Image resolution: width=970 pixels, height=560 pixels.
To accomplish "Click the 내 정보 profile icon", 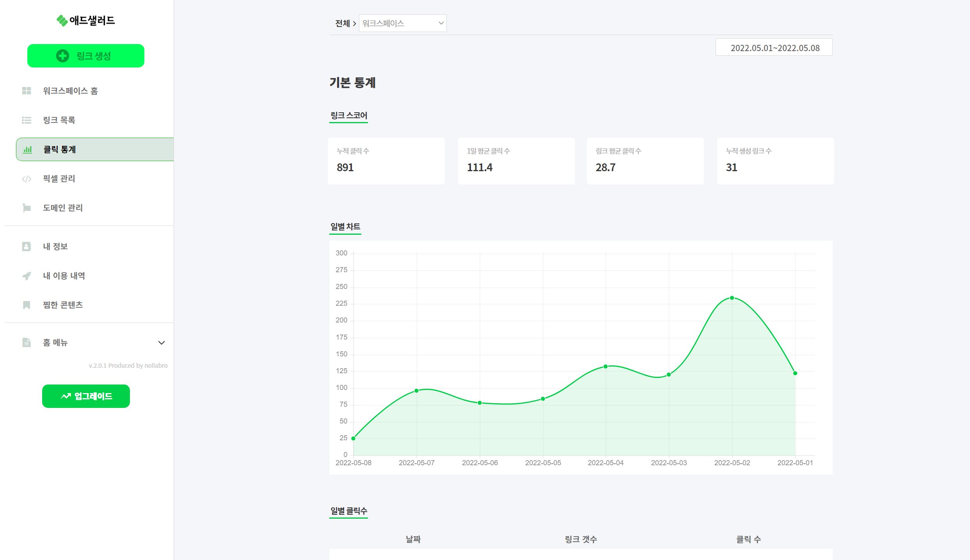I will (x=27, y=246).
